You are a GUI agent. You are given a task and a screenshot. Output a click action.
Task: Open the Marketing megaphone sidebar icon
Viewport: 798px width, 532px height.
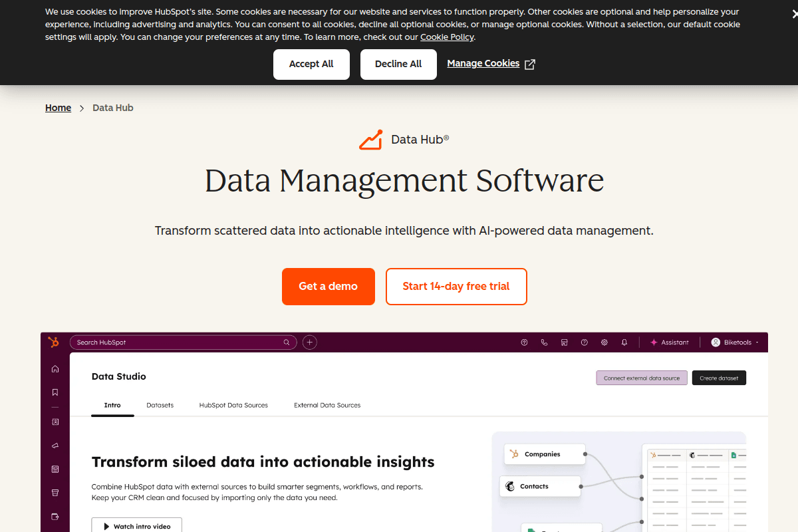pos(55,446)
